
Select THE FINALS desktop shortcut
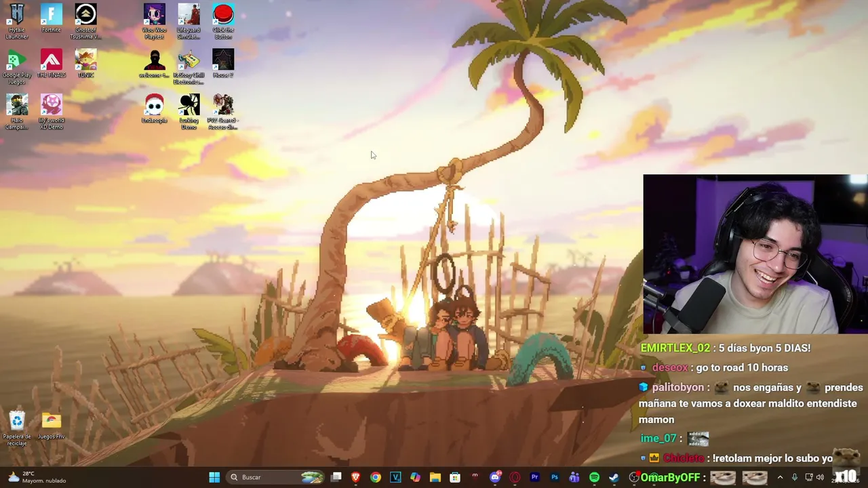tap(51, 64)
